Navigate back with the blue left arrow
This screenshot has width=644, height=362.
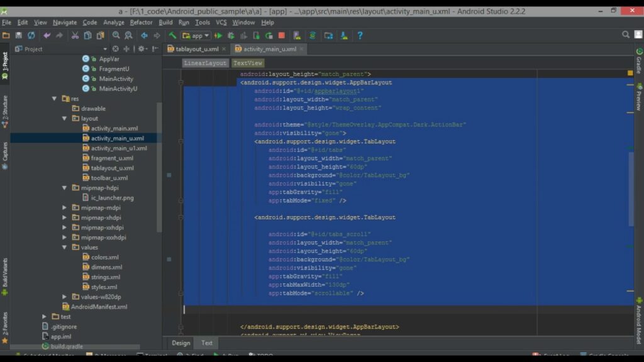(144, 36)
